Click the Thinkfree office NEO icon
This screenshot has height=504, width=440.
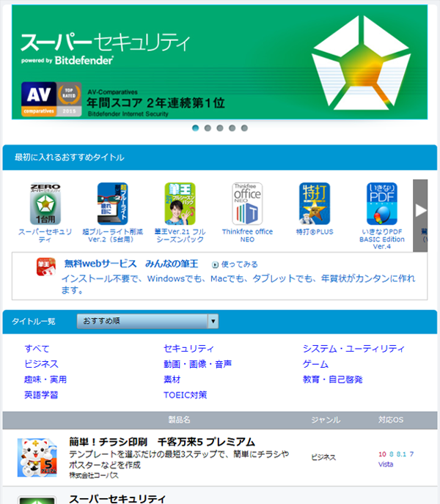point(247,204)
